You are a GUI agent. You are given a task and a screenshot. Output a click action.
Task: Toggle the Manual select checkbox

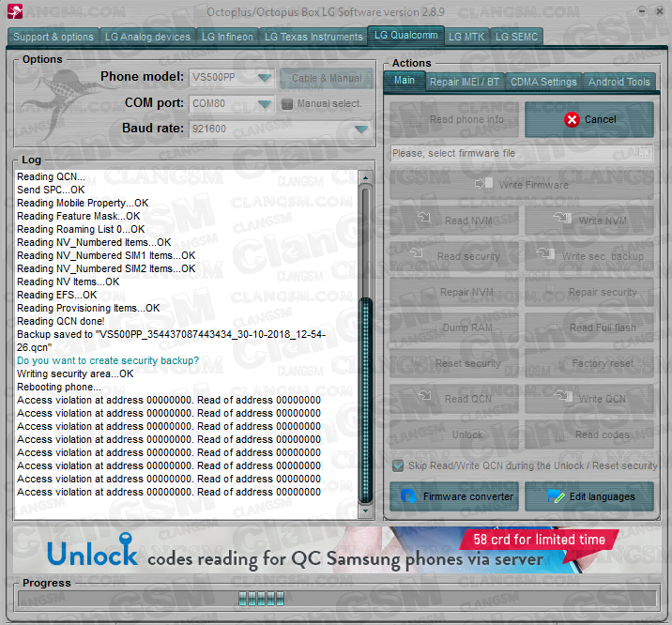click(x=286, y=103)
